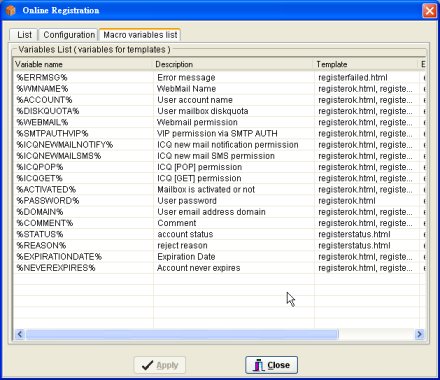Close the Online Registration window

click(x=429, y=11)
